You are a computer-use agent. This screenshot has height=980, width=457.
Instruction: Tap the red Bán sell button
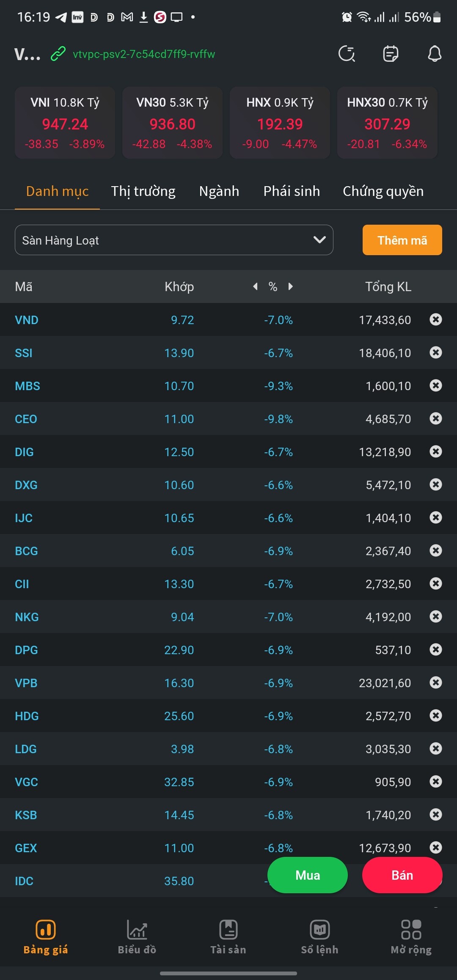point(402,875)
